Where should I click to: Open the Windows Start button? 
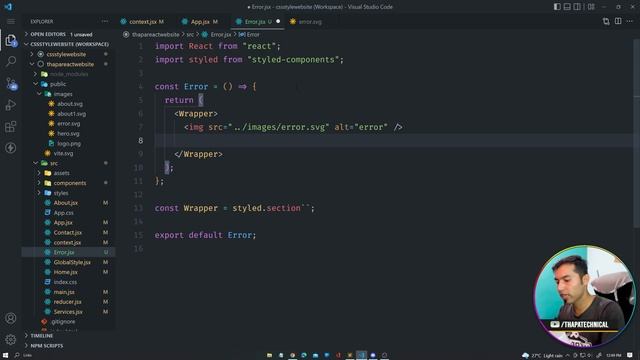click(x=5, y=355)
